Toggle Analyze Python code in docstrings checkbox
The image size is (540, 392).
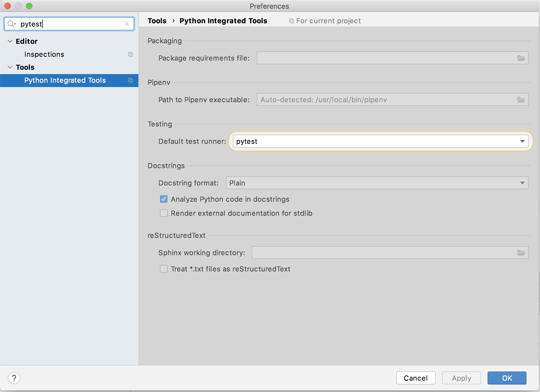coord(164,199)
